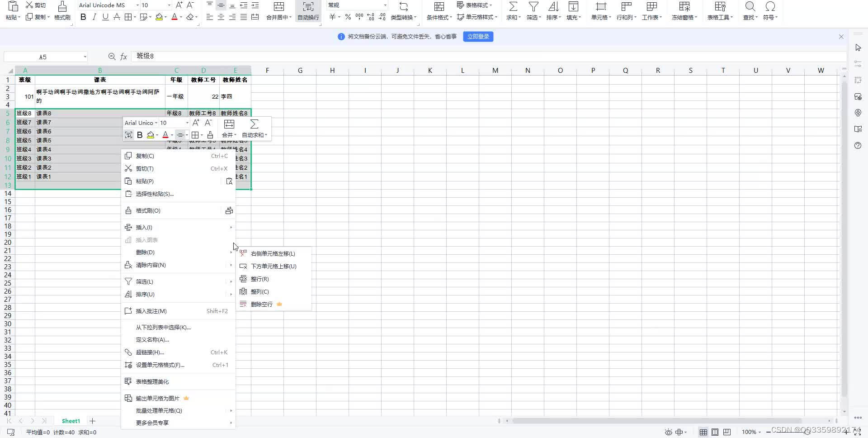Viewport: 868px width, 438px height.
Task: Click the red font color A swatch in ribbon
Action: (175, 17)
